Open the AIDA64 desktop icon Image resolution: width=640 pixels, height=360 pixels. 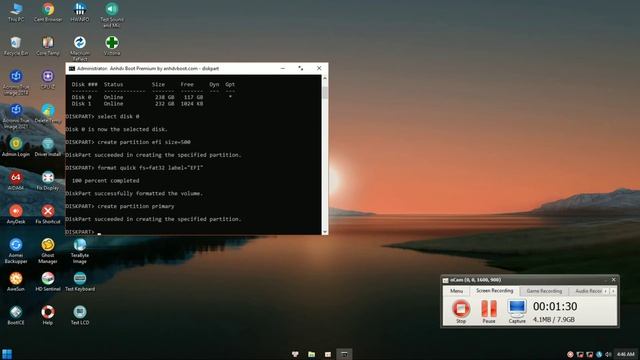coord(16,180)
